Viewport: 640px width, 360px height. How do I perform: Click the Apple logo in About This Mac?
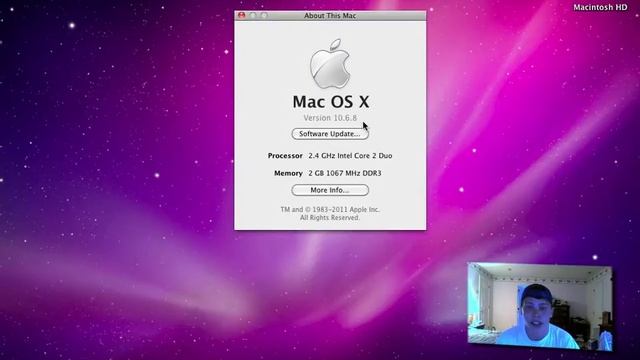[330, 64]
